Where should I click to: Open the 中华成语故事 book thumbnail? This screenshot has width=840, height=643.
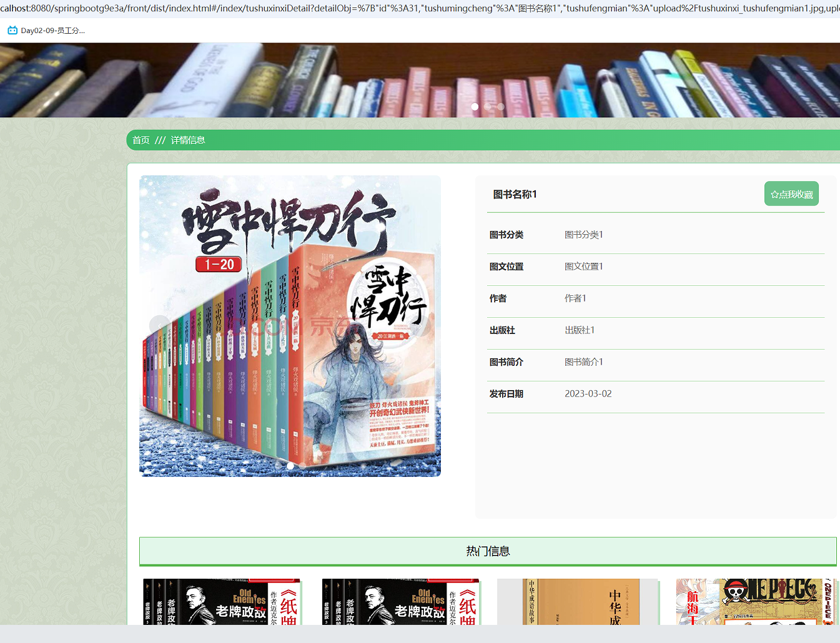tap(578, 602)
